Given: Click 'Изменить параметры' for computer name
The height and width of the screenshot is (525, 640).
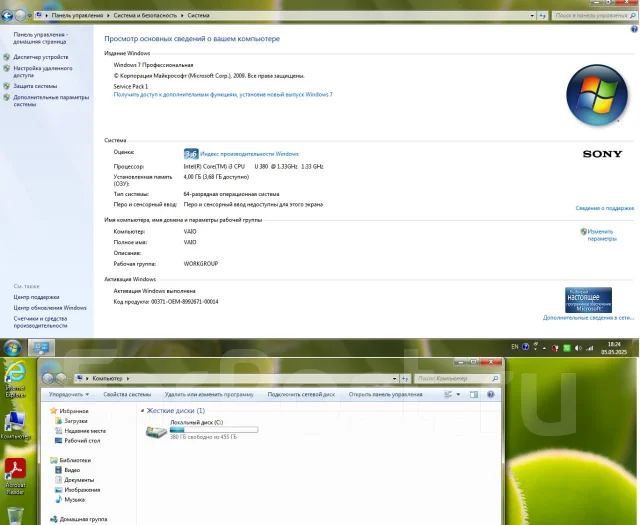Looking at the screenshot, I should [602, 235].
